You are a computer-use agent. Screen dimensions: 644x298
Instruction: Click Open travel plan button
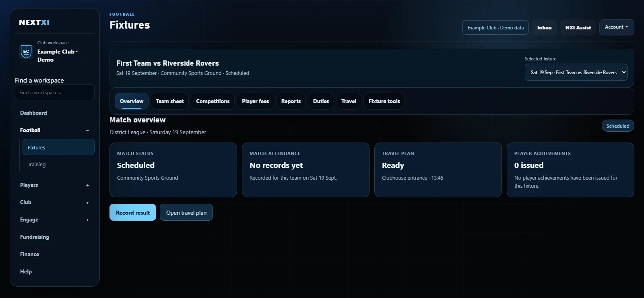click(186, 212)
